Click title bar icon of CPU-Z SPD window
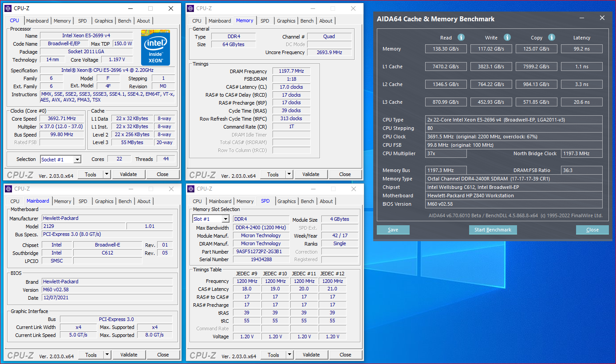This screenshot has width=616, height=364. coord(190,189)
